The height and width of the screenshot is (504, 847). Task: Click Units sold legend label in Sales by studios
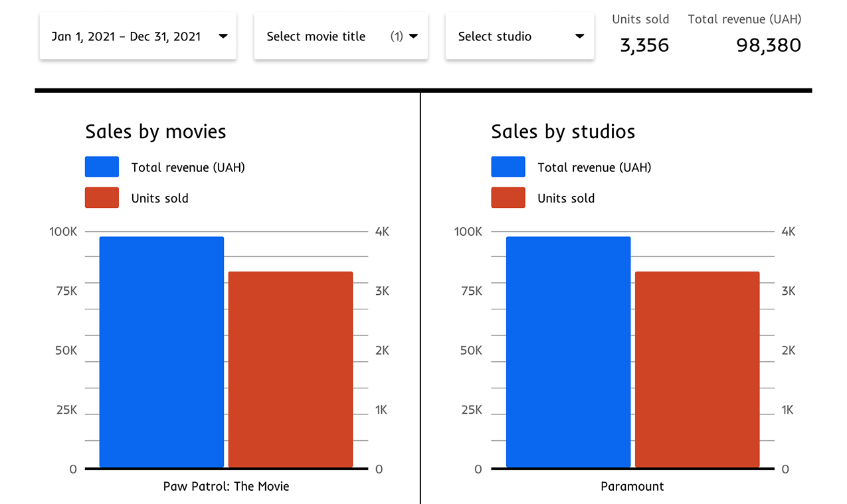(566, 198)
